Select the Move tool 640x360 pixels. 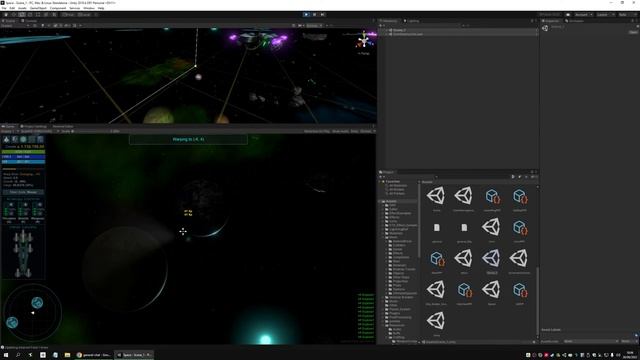[14, 15]
